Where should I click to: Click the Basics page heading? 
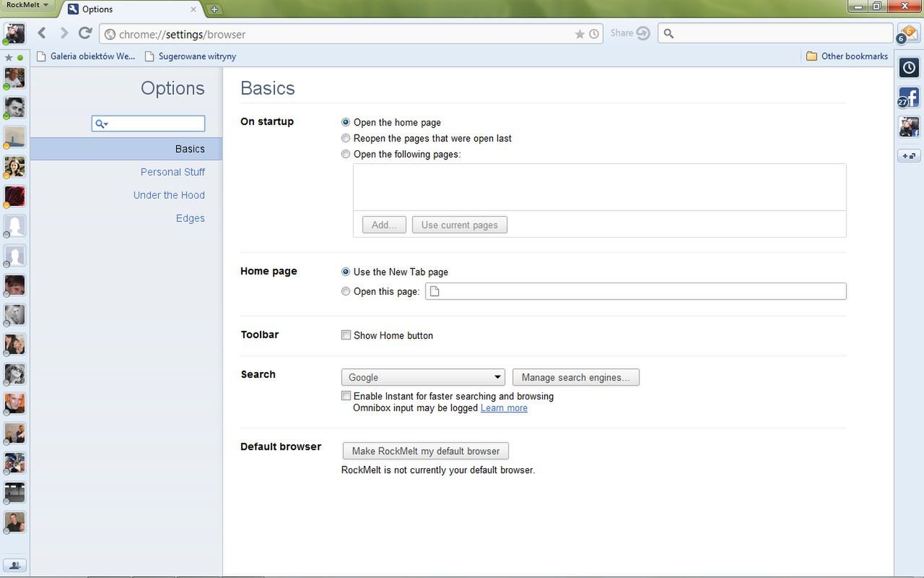coord(268,88)
